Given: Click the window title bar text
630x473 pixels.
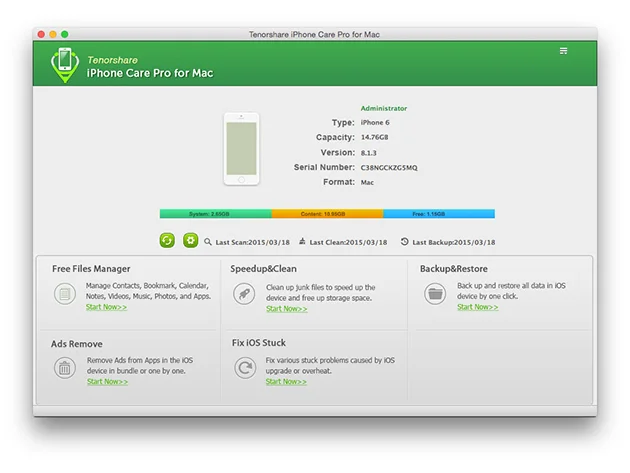Looking at the screenshot, I should (314, 35).
